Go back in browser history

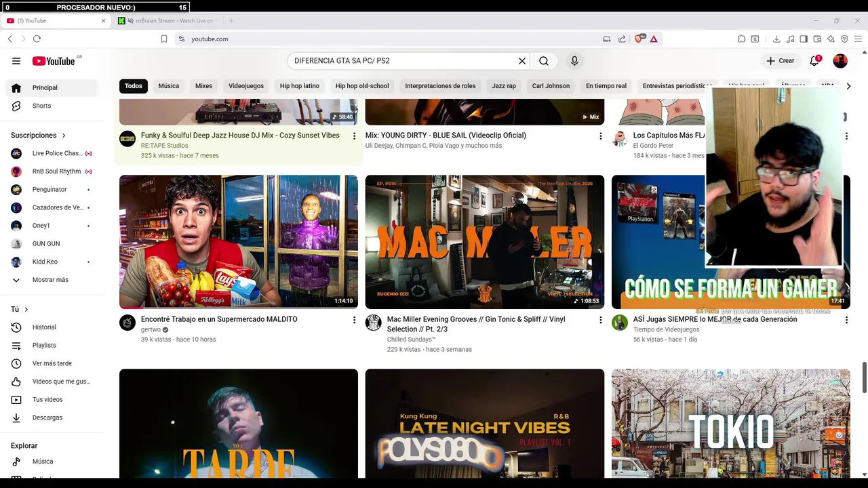(10, 39)
